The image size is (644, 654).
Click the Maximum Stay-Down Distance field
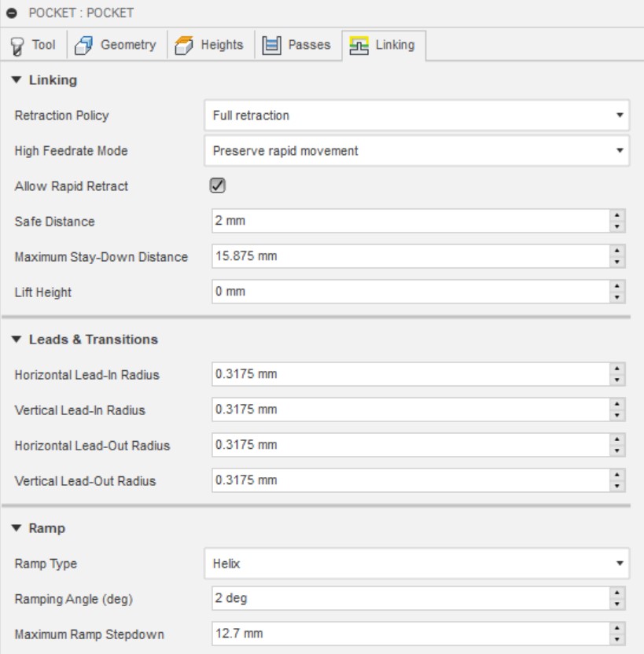pyautogui.click(x=410, y=256)
